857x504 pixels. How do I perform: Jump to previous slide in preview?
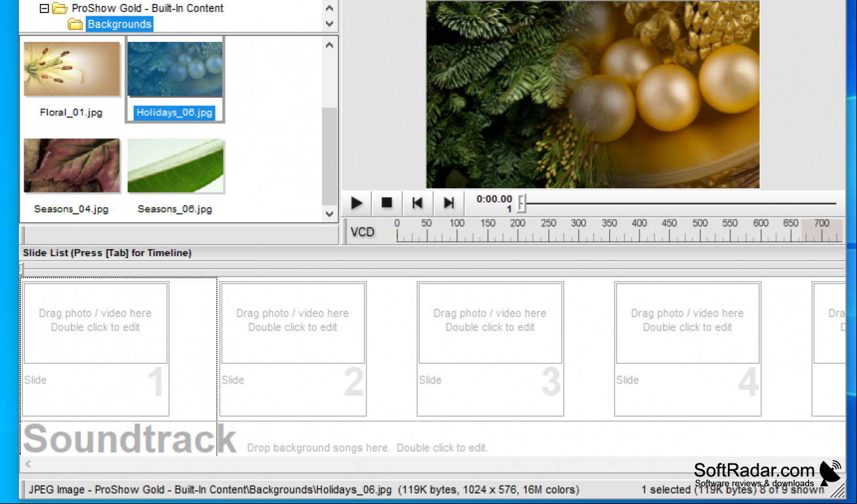(x=417, y=203)
